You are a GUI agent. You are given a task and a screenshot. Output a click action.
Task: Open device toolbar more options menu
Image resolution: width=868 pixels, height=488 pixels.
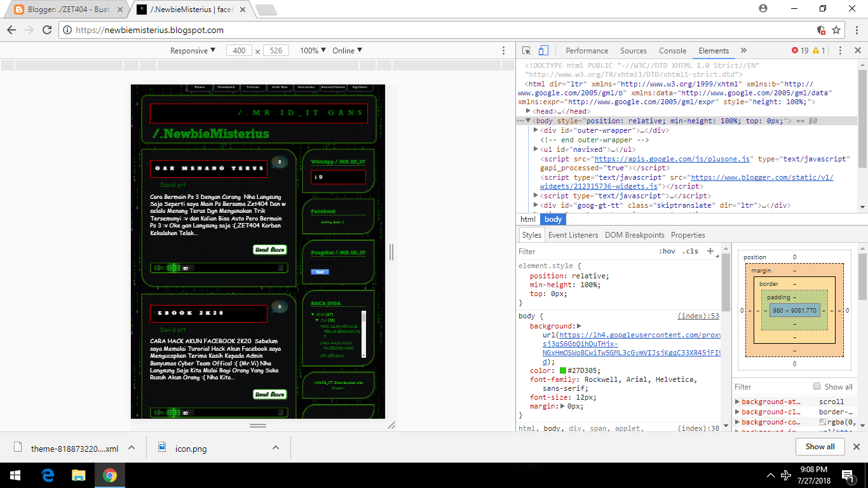pyautogui.click(x=504, y=51)
